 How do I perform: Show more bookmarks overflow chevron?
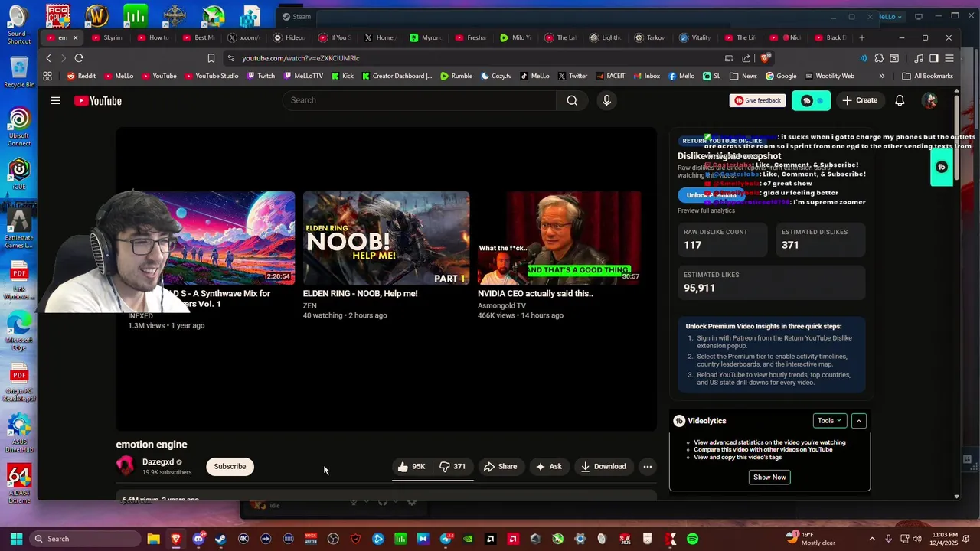tap(881, 76)
